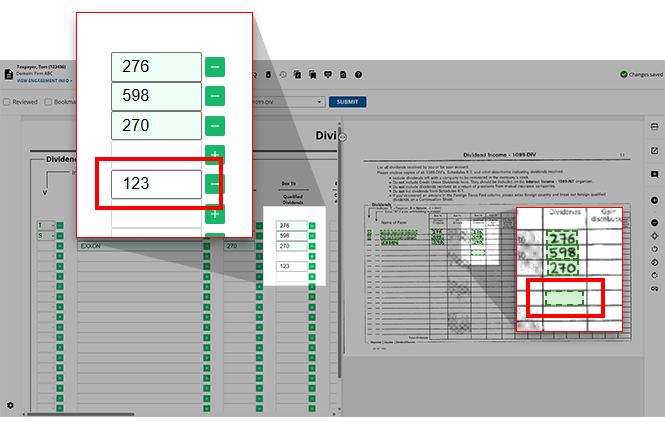
Task: Open the VIEW ENGAGEMENT INFO link
Action: (44, 81)
